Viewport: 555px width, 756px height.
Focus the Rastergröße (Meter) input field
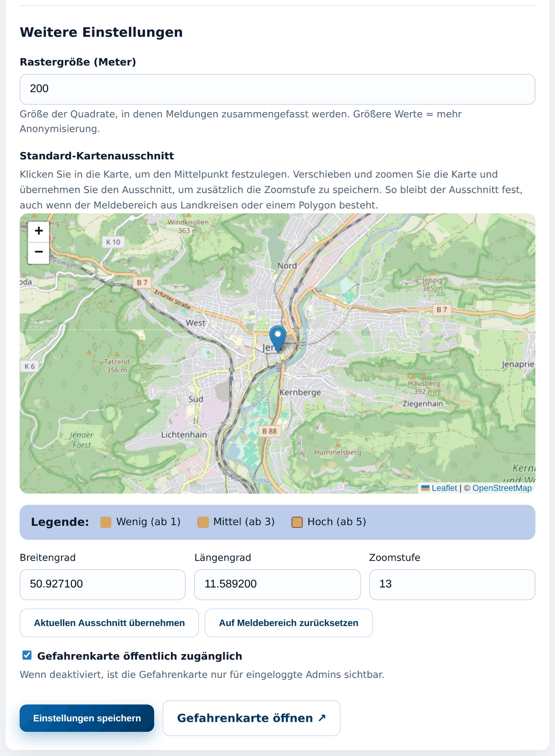pyautogui.click(x=277, y=89)
